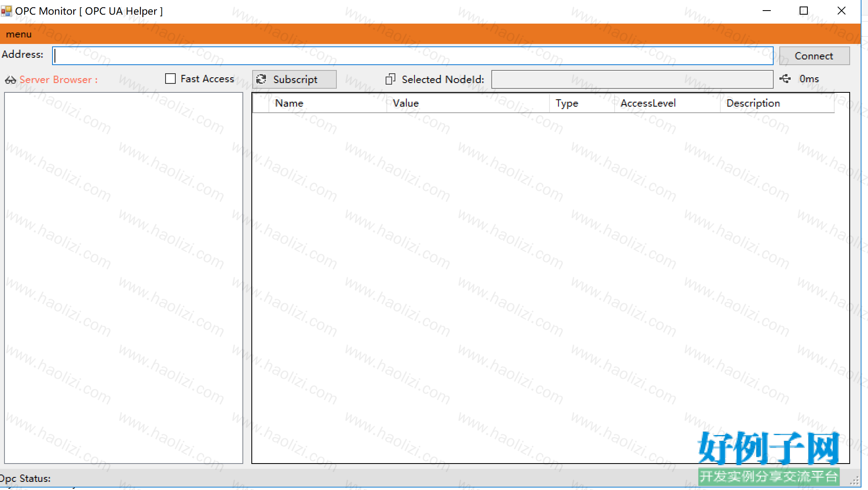Click the 0ms latency text

coord(809,79)
